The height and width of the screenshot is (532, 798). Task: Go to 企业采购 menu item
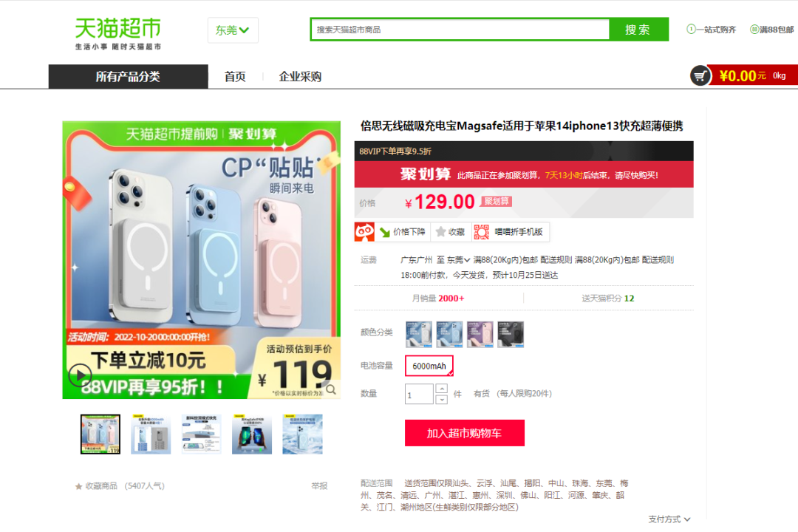[x=300, y=77]
